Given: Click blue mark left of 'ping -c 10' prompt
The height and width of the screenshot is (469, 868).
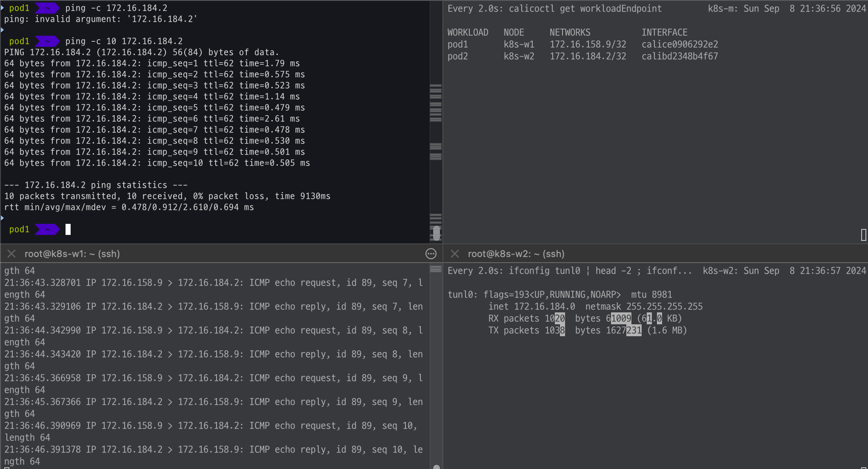Looking at the screenshot, I should click(2, 30).
